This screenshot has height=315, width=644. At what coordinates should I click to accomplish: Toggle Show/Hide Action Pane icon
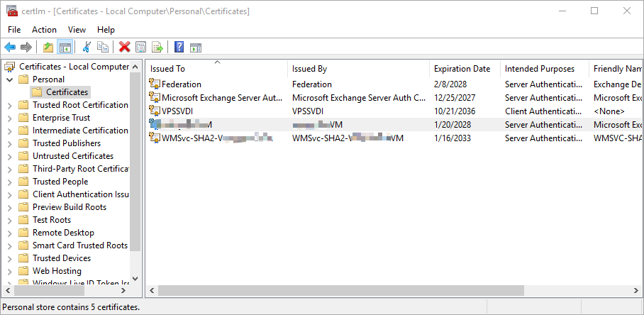point(196,48)
